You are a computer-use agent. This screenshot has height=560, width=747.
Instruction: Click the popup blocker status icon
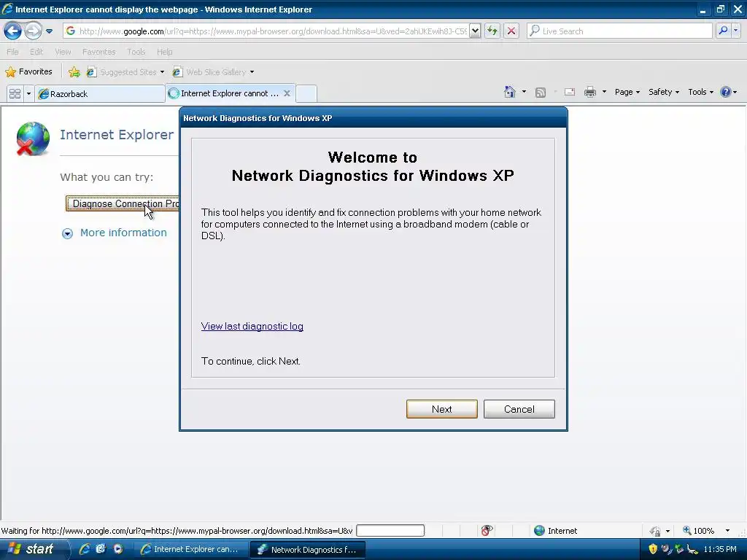pyautogui.click(x=487, y=531)
